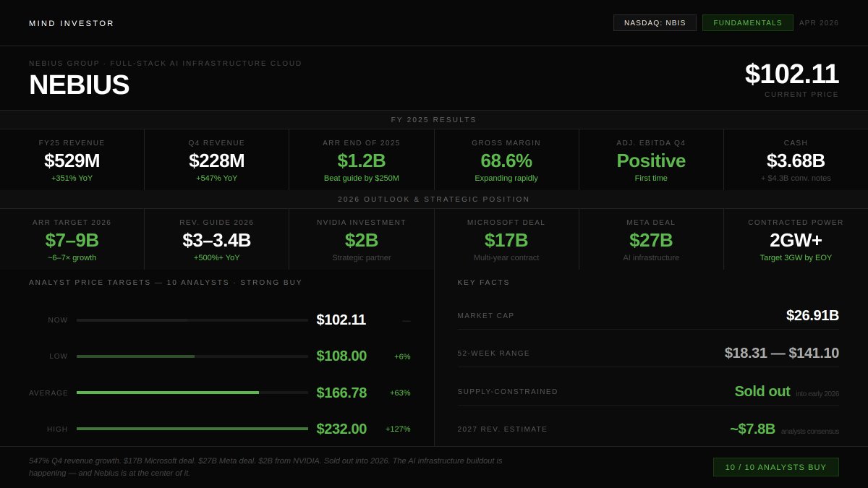This screenshot has height=488, width=868.
Task: Click the ~$7.8B 2027 revenue estimate
Action: click(752, 429)
